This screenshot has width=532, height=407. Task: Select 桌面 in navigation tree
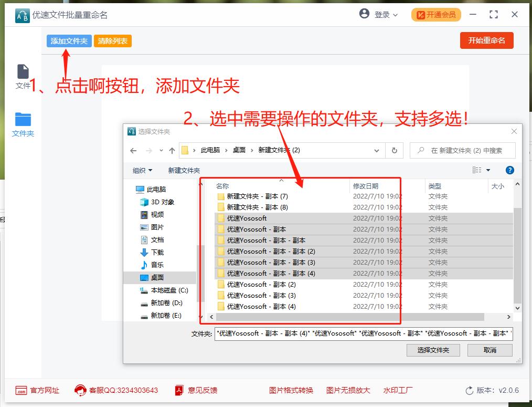[x=159, y=278]
